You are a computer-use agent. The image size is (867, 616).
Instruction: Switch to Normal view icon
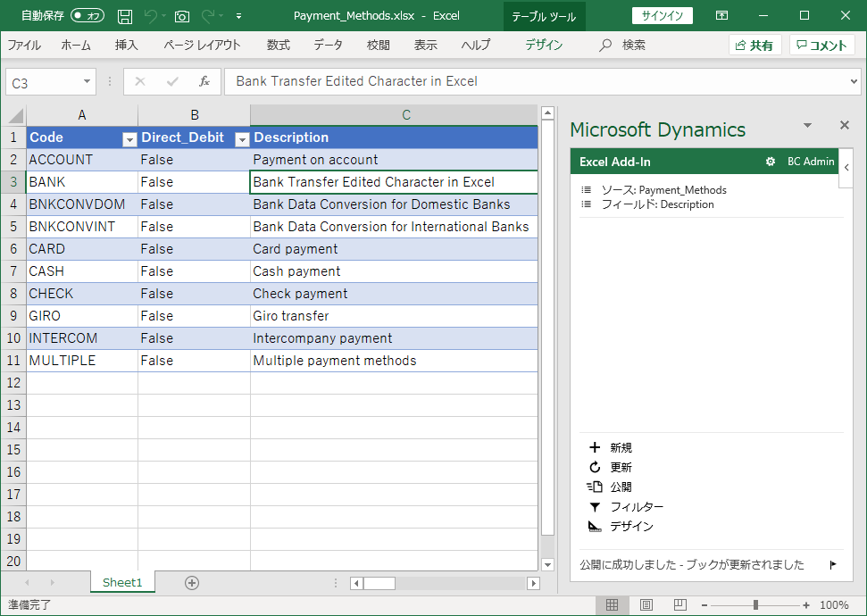click(x=613, y=605)
